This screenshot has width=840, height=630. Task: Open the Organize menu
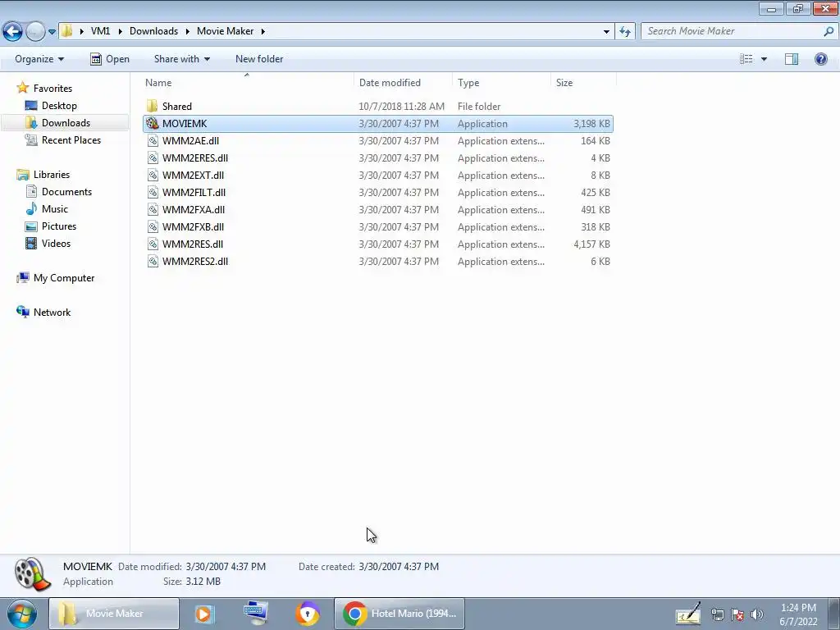pyautogui.click(x=39, y=59)
